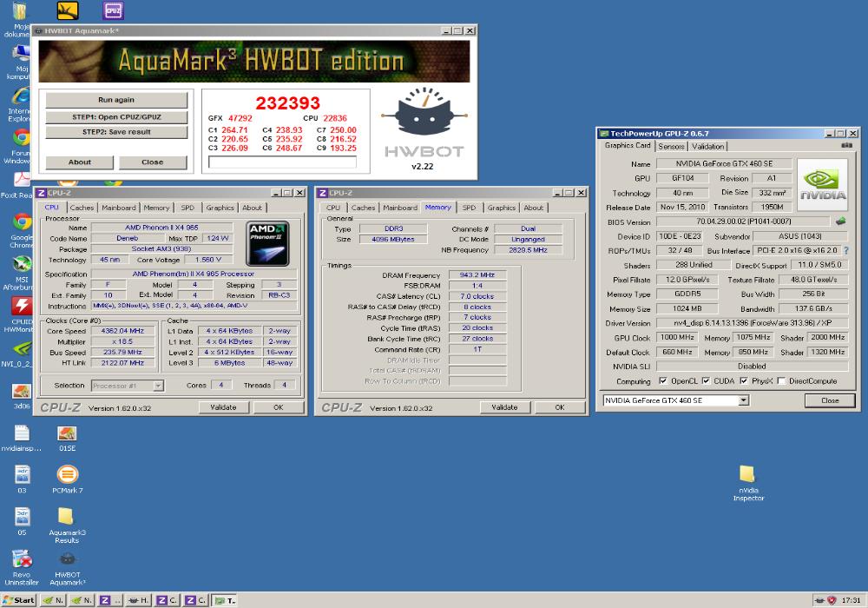Screen dimensions: 868x608
Task: Click the AquaMark score 232393
Action: (288, 103)
